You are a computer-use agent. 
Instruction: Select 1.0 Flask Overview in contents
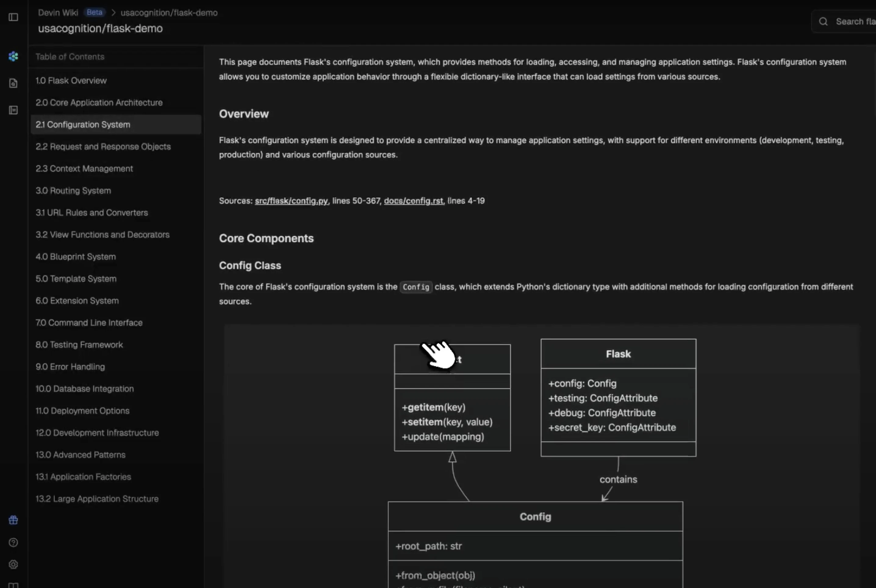coord(71,81)
